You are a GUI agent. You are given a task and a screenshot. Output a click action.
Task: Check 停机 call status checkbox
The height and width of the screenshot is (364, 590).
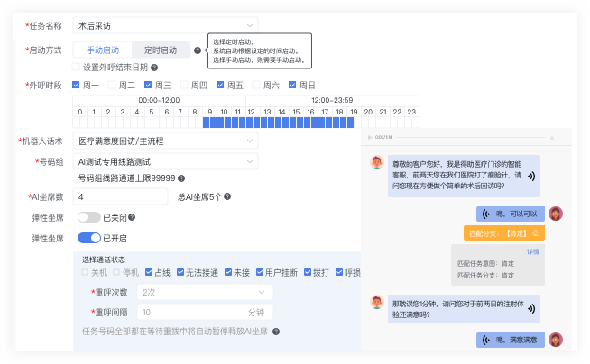point(116,272)
